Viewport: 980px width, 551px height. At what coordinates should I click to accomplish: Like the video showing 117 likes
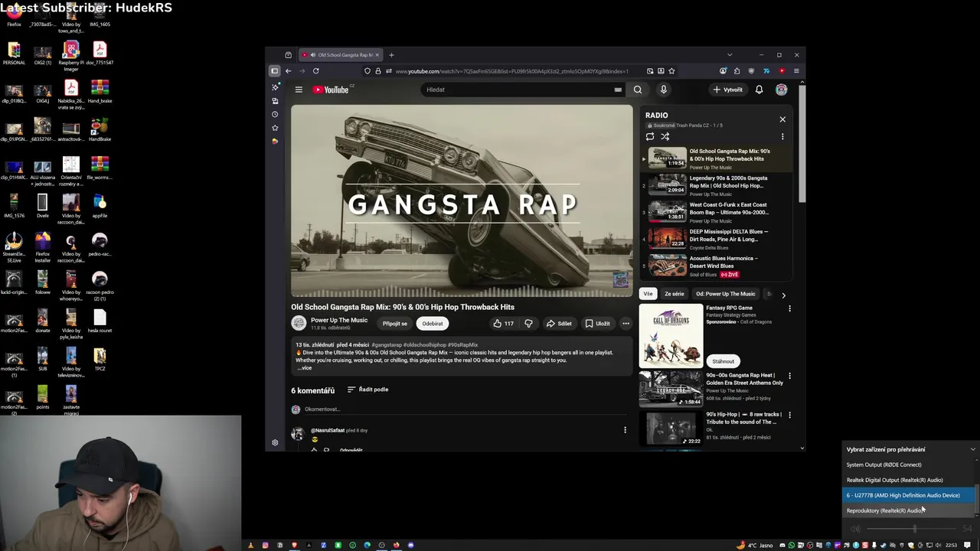click(503, 324)
